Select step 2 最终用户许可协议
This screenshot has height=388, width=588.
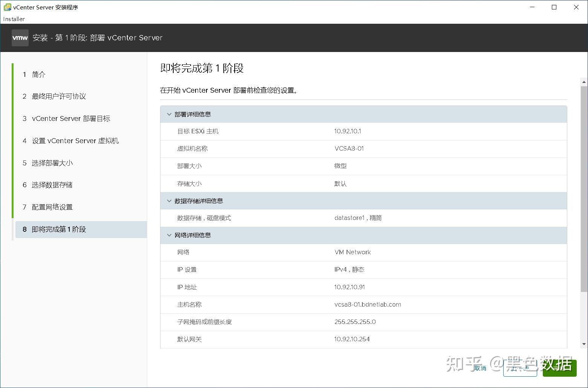tap(58, 96)
